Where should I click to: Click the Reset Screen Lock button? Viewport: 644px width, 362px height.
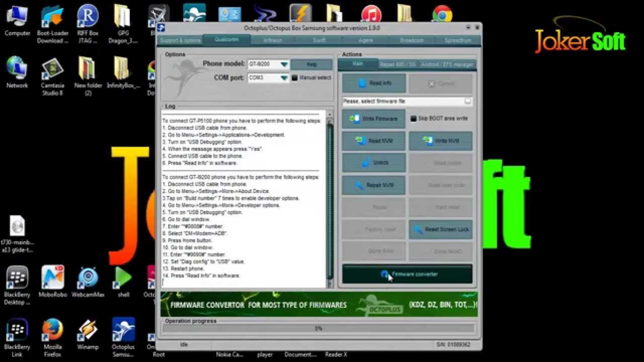pyautogui.click(x=440, y=229)
